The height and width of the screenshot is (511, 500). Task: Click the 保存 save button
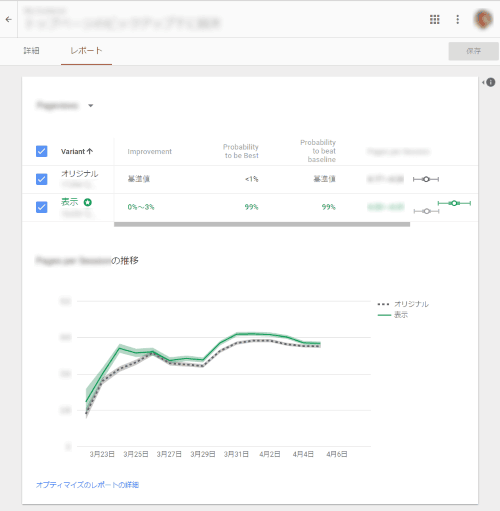pos(473,51)
